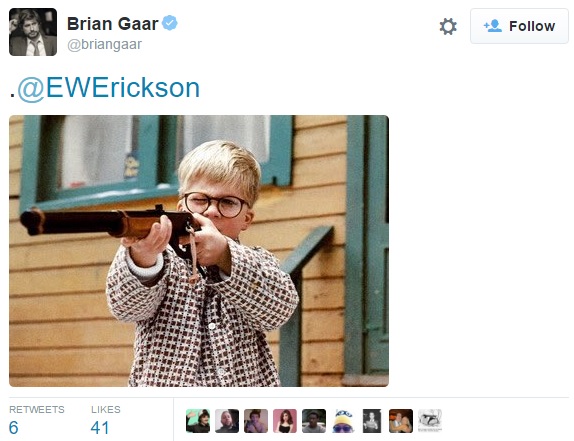
Task: Open the gear settings menu
Action: pos(448,27)
